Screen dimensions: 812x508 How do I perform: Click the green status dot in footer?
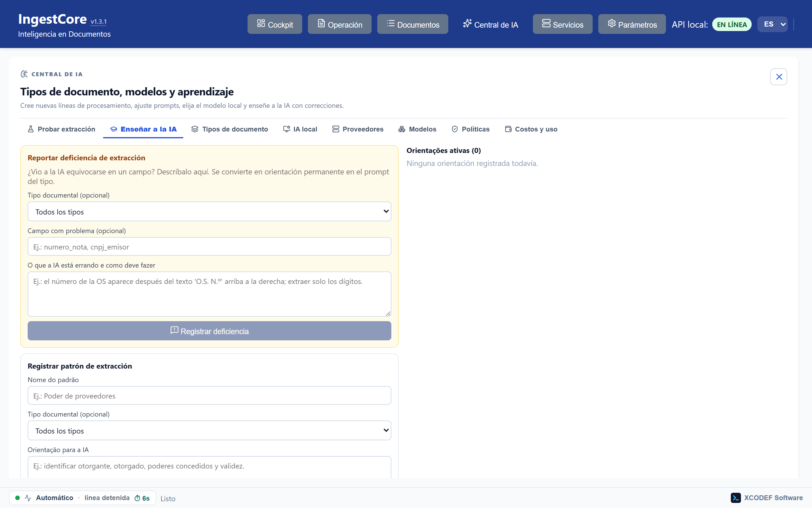point(17,498)
